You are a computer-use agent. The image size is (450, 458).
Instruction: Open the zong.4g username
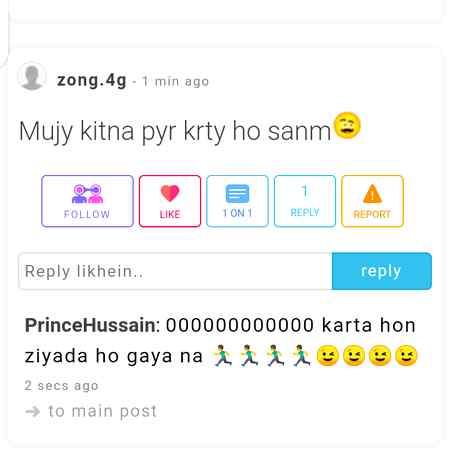pos(92,81)
